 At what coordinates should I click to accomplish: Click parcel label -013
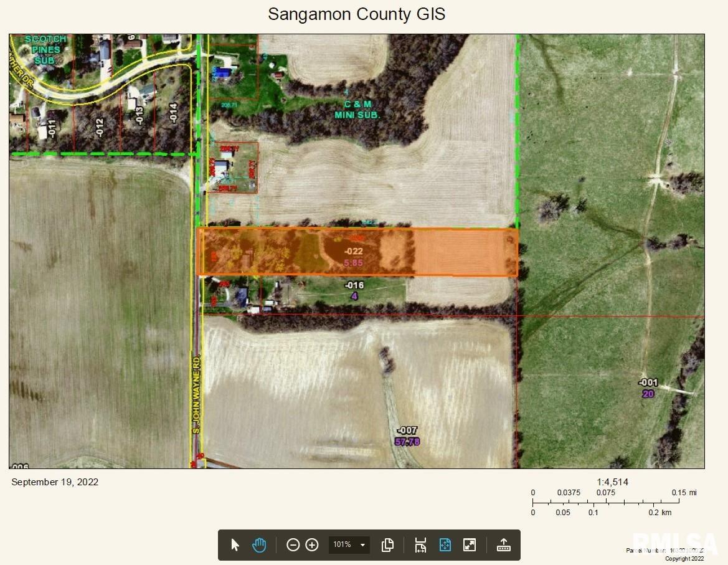click(x=139, y=116)
